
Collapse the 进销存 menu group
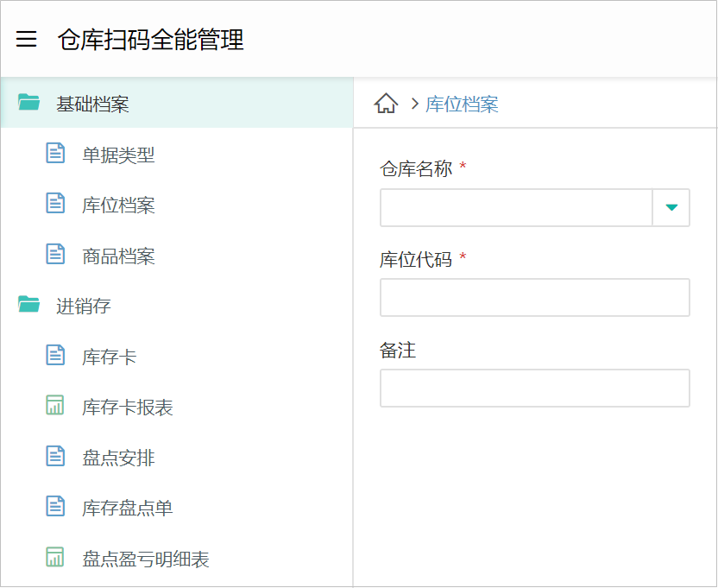click(177, 306)
